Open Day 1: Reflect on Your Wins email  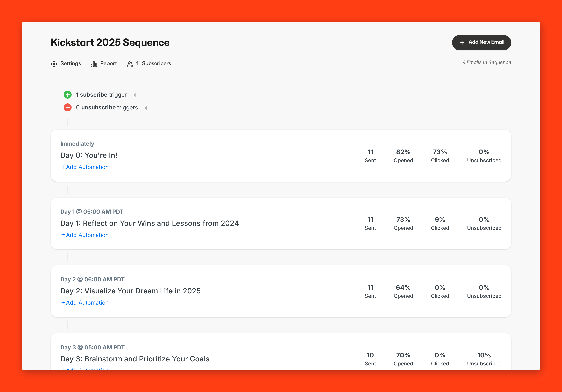click(x=149, y=223)
